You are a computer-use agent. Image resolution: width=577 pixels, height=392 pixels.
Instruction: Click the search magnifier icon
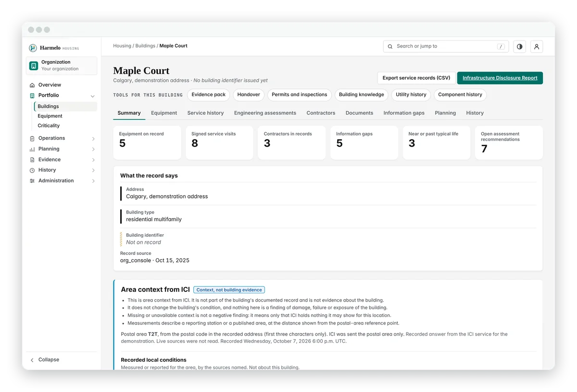(390, 47)
